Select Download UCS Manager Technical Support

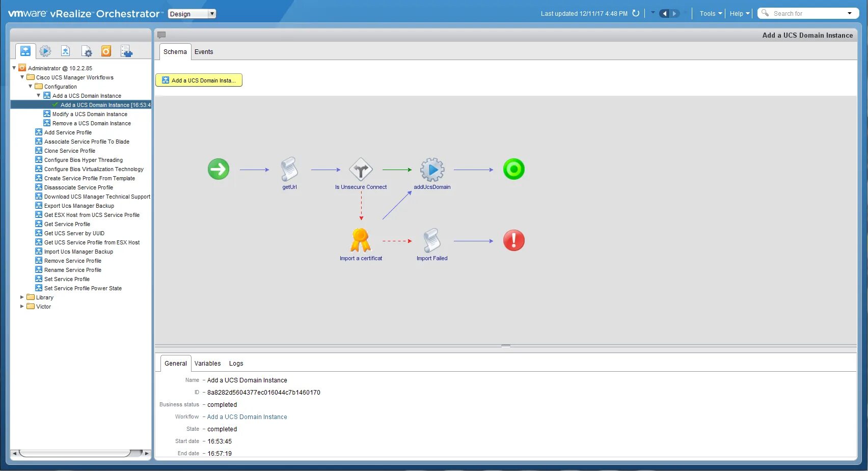97,197
